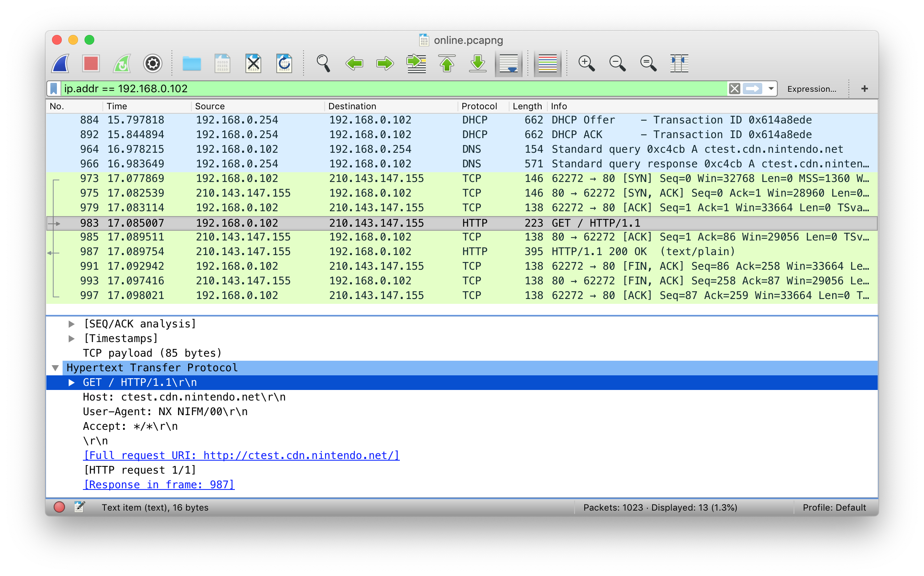
Task: Click reload capture file icon
Action: point(284,64)
